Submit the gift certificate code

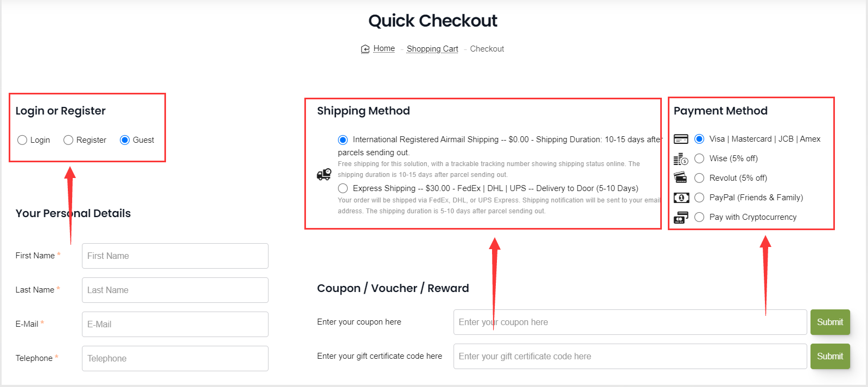pyautogui.click(x=830, y=356)
